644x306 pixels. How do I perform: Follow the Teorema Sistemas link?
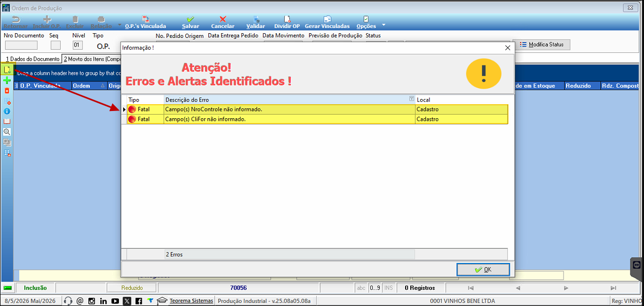192,301
